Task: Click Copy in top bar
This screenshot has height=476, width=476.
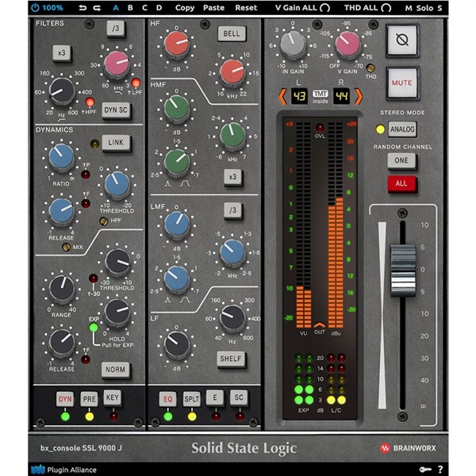Action: tap(185, 8)
